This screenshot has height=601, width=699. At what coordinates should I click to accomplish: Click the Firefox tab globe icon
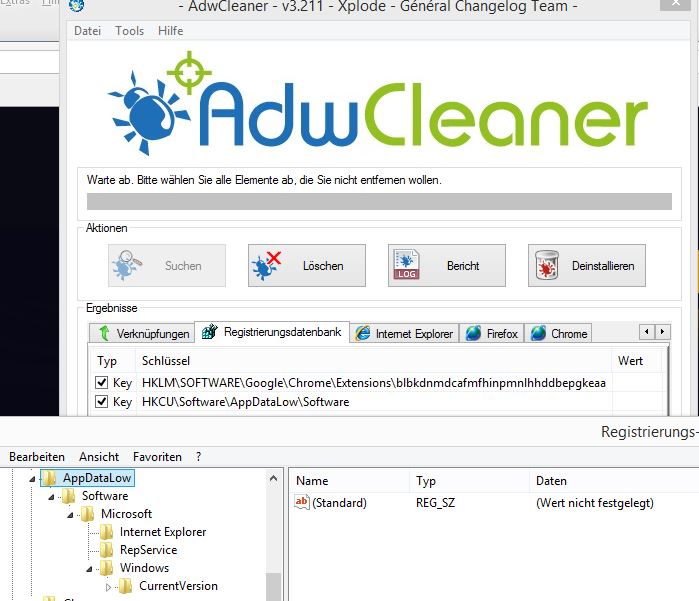[x=473, y=333]
